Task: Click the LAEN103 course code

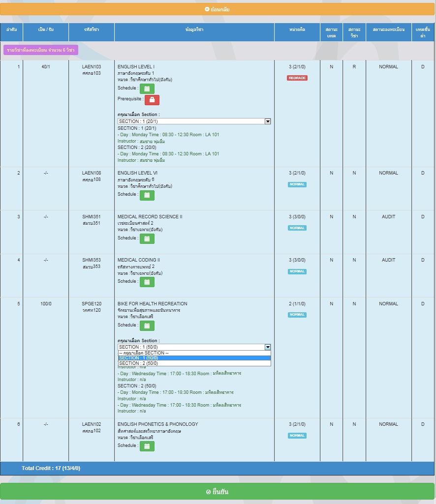Action: pyautogui.click(x=92, y=66)
